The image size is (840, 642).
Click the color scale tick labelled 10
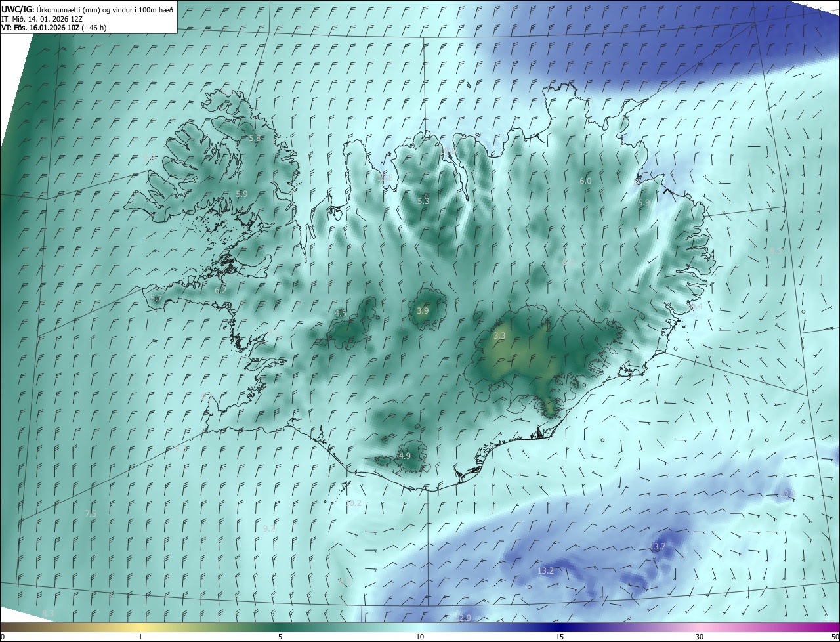420,637
